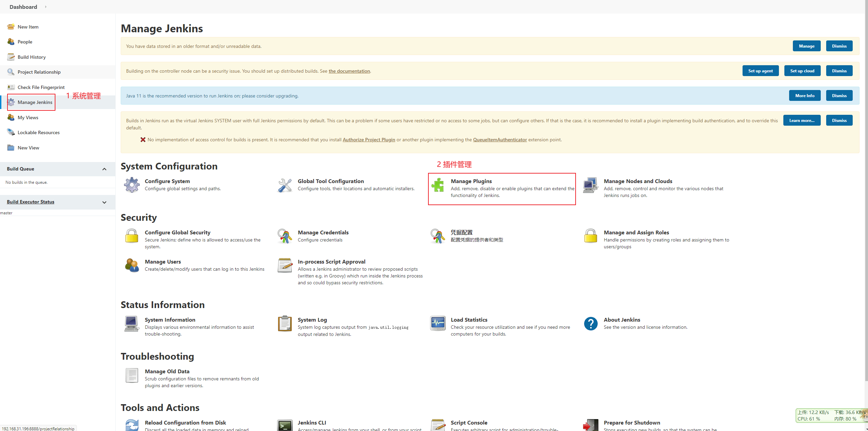Viewport: 868px width, 431px height.
Task: Click the Load Statistics monitor icon
Action: point(438,324)
